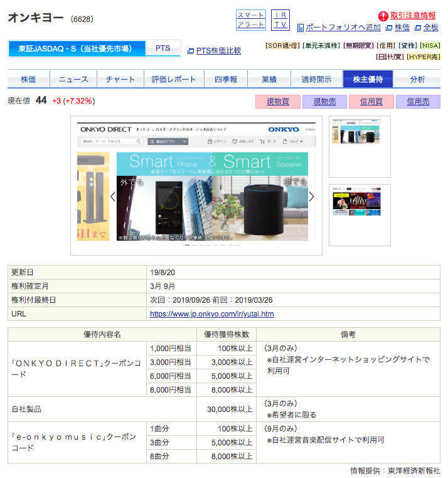This screenshot has height=478, width=448.
Task: Open the IR TV button
Action: pyautogui.click(x=280, y=20)
